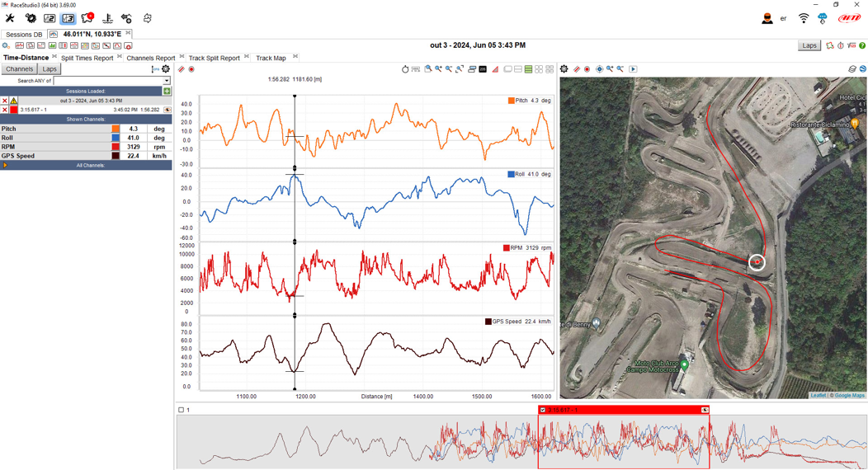
Task: Click the green help question mark icon
Action: pyautogui.click(x=862, y=46)
